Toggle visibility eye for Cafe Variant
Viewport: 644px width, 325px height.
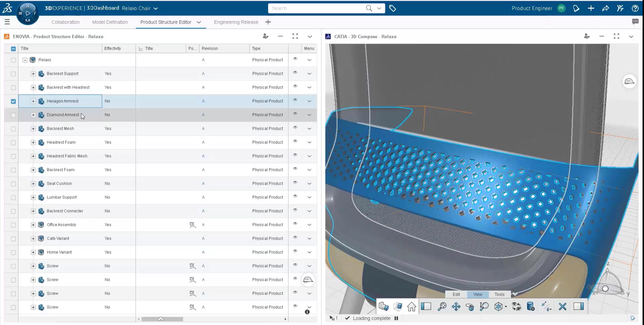click(x=295, y=237)
